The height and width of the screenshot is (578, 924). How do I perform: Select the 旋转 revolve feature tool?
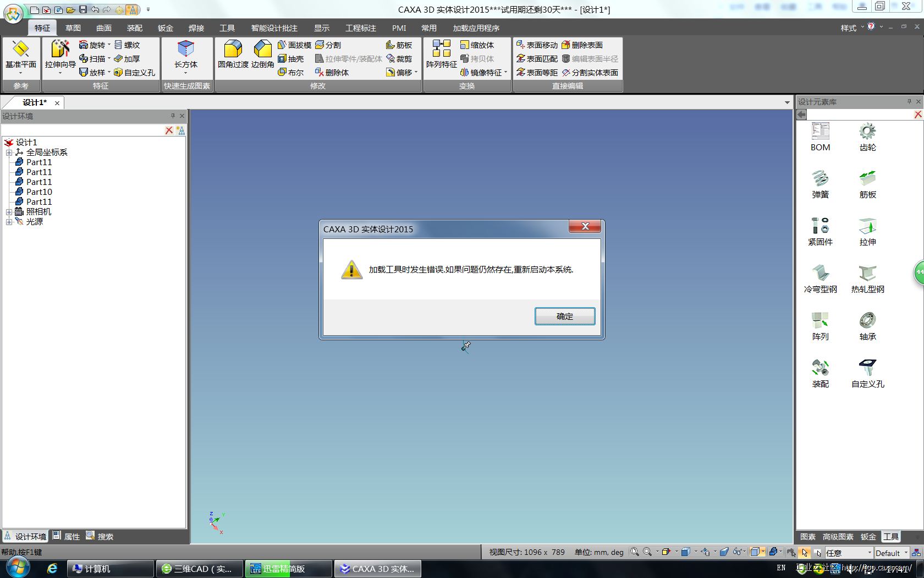[92, 45]
